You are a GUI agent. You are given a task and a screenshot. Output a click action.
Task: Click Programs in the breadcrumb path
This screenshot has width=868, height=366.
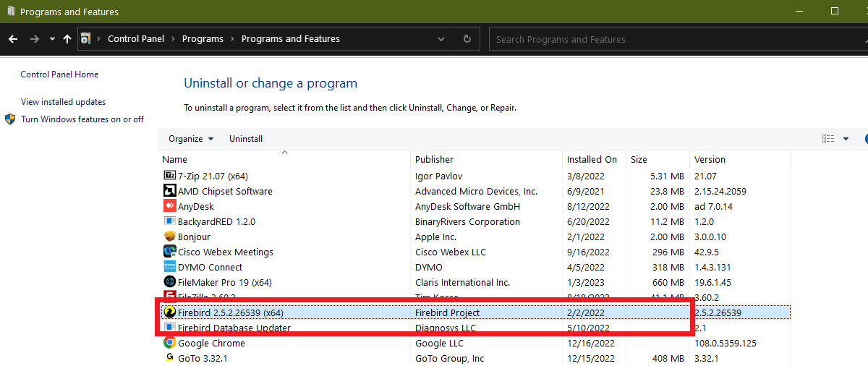coord(203,39)
